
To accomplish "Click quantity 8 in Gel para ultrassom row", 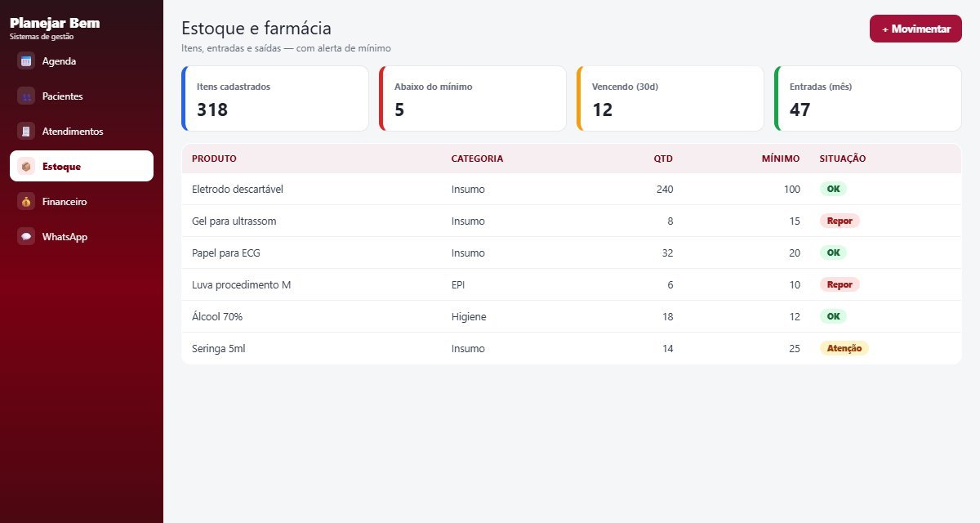I will tap(670, 221).
